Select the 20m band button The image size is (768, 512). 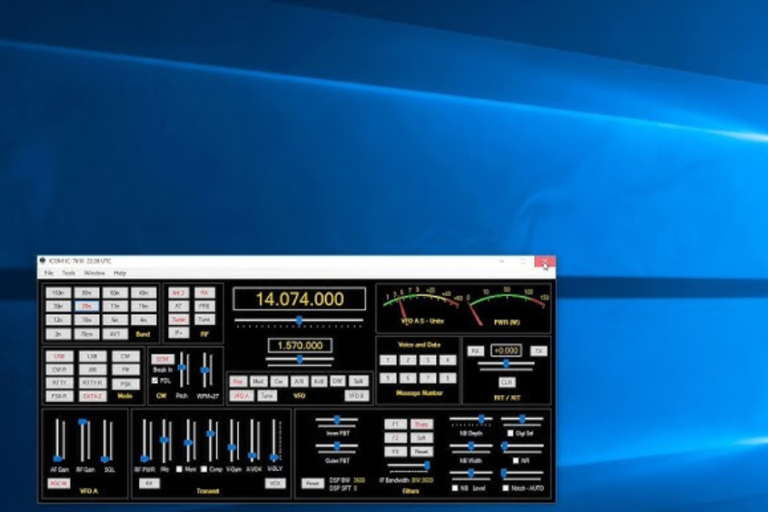87,306
